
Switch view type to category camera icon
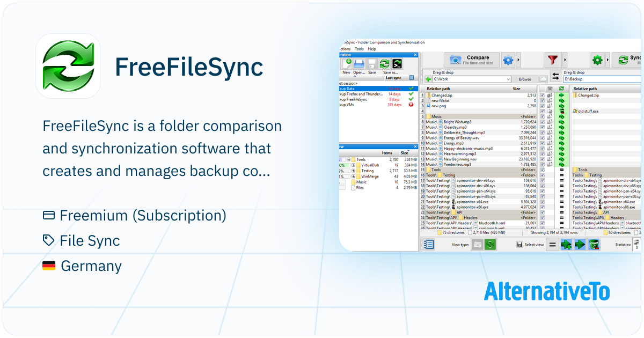click(477, 245)
